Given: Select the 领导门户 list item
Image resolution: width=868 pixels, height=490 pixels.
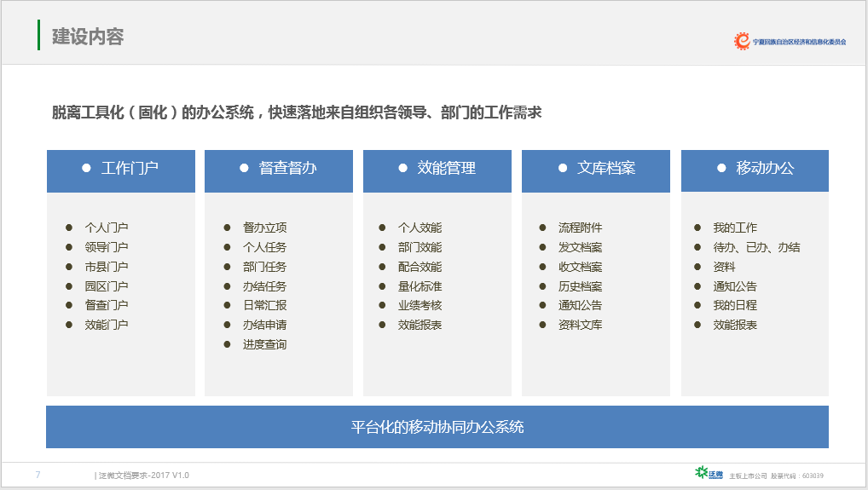Looking at the screenshot, I should pyautogui.click(x=107, y=247).
